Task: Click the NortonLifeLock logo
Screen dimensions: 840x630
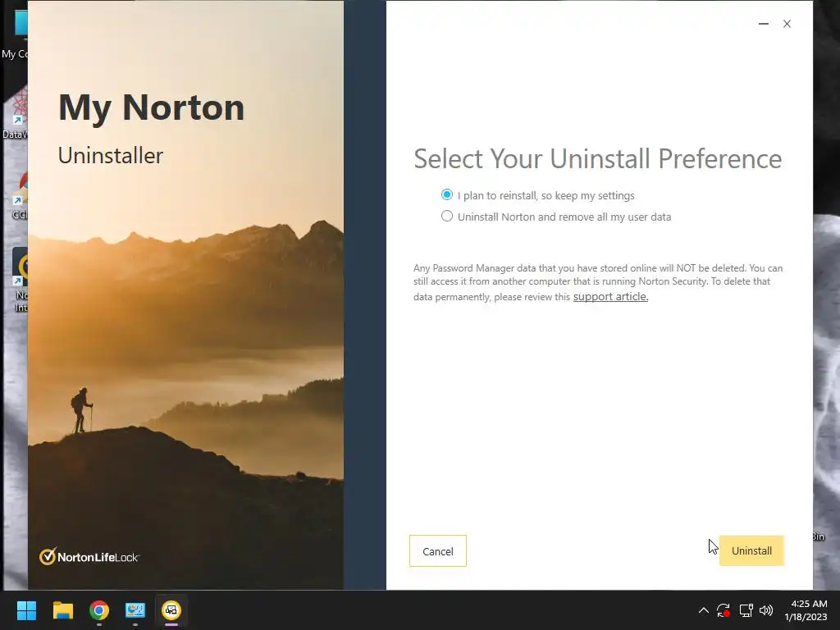Action: [89, 557]
